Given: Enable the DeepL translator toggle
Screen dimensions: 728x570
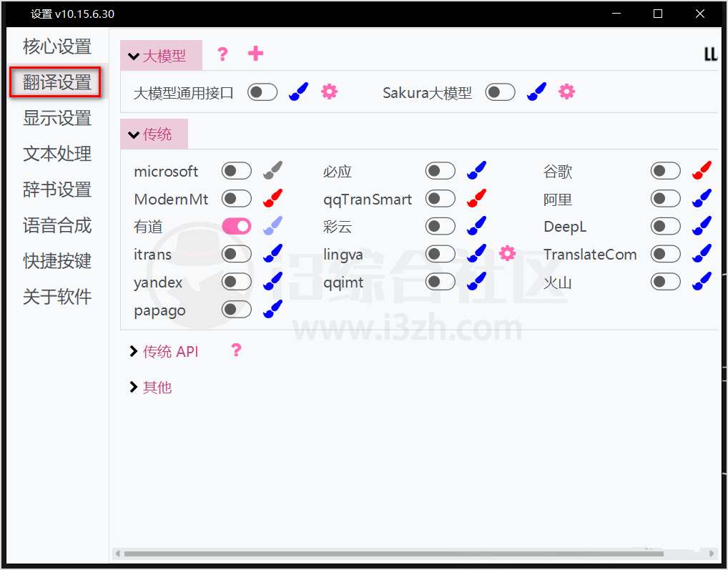Looking at the screenshot, I should 665,226.
